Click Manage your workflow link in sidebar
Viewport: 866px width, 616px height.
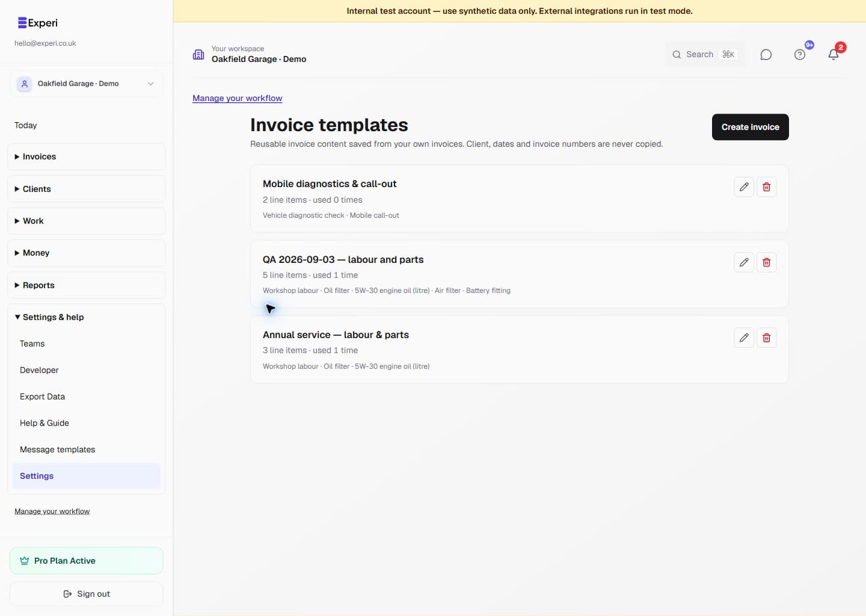[52, 511]
